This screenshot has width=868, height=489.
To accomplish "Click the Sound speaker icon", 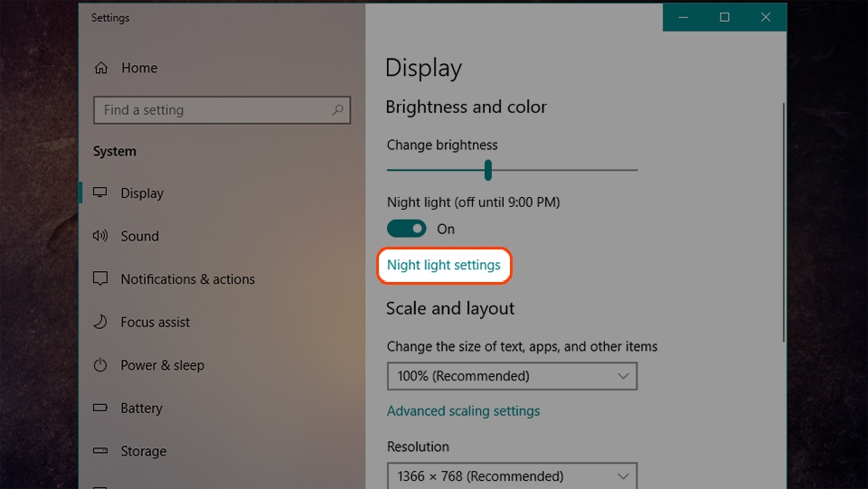I will point(100,236).
